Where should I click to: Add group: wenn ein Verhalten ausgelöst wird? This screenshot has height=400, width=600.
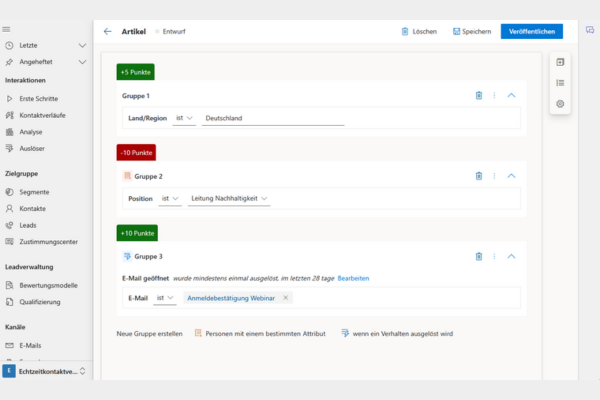pyautogui.click(x=397, y=333)
